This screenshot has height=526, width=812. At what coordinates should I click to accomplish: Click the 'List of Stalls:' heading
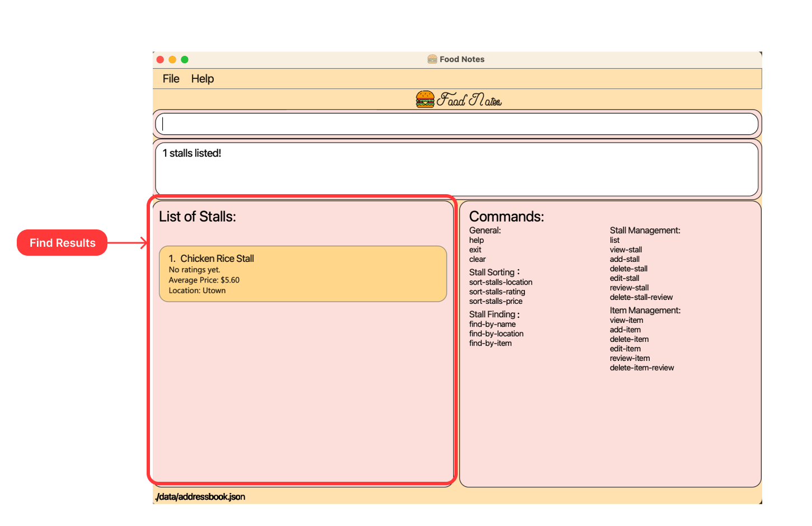pos(198,217)
